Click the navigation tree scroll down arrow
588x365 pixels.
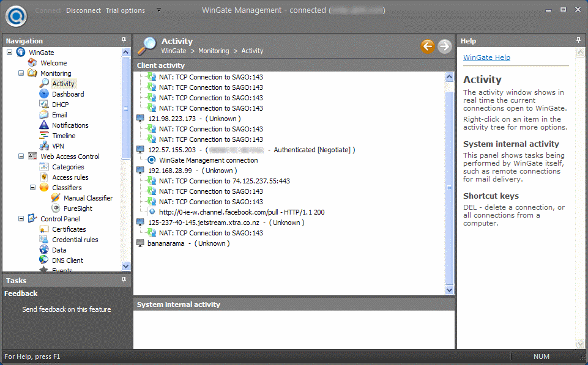(125, 266)
